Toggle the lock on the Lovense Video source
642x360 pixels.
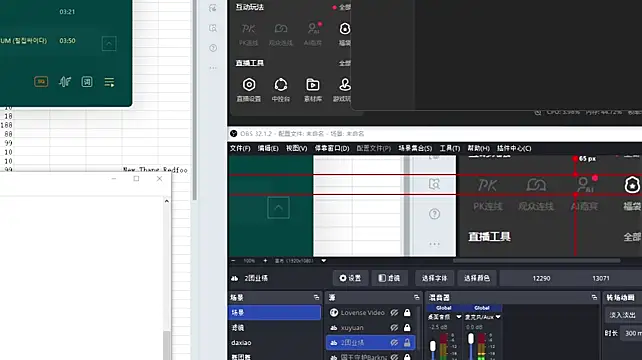pos(407,312)
